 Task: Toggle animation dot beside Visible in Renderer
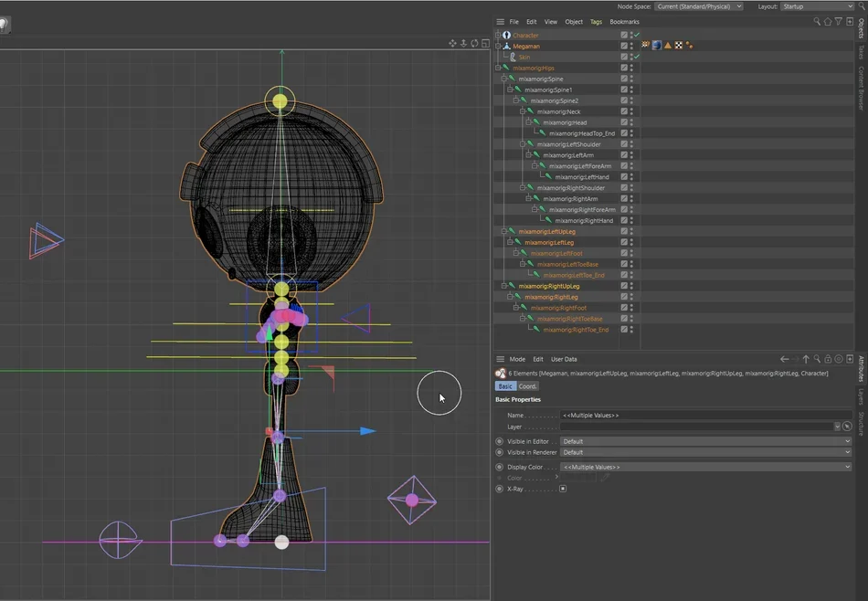pos(499,452)
